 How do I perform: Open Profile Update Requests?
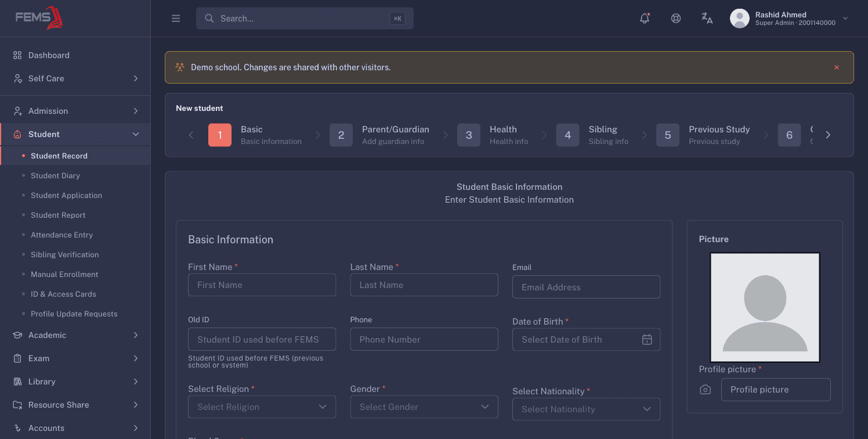[x=75, y=314]
